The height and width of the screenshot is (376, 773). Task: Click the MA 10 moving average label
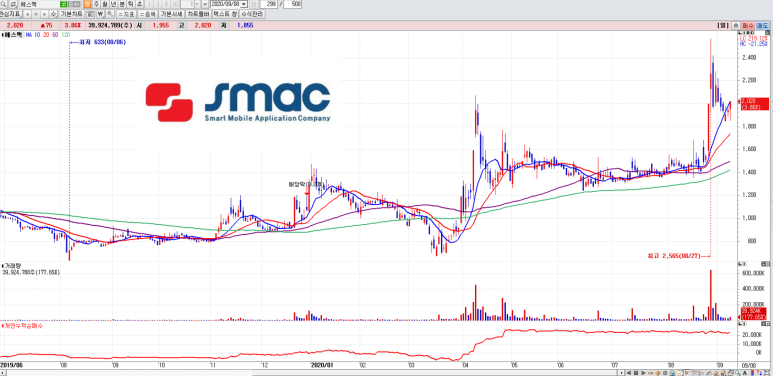(x=34, y=35)
